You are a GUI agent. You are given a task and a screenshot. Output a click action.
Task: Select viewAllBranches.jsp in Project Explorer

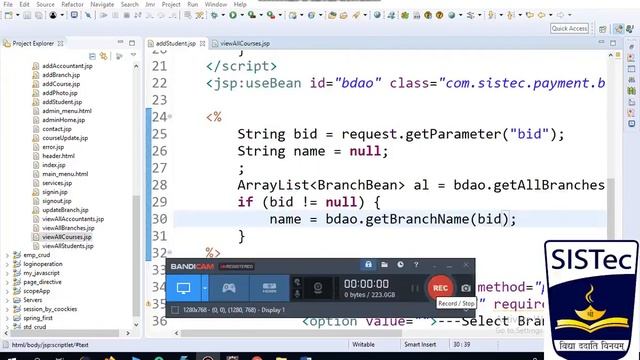tap(68, 228)
